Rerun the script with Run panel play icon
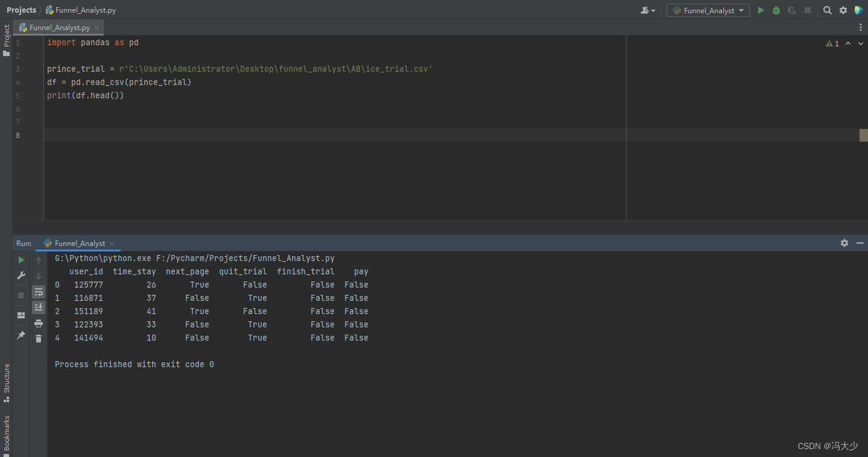 pyautogui.click(x=21, y=260)
